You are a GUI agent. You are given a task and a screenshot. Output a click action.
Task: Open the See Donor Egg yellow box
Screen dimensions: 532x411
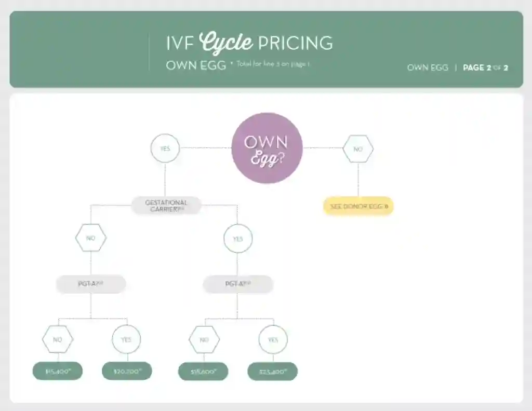pos(358,206)
